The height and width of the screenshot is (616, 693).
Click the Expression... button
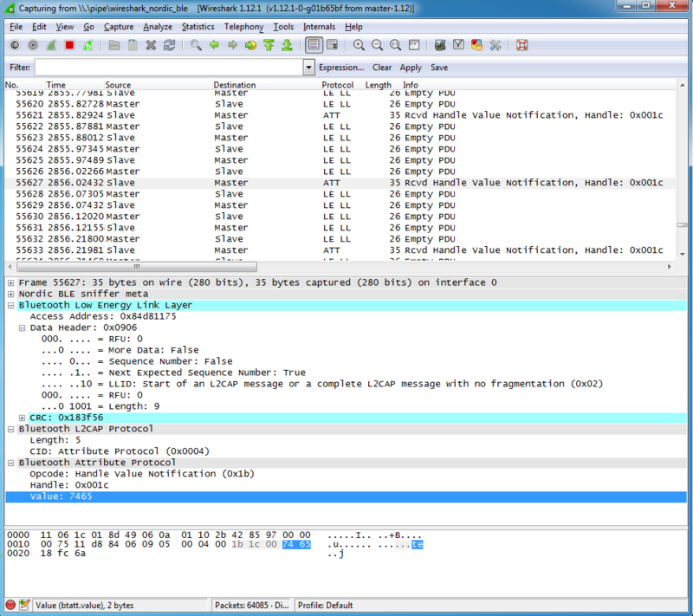pyautogui.click(x=341, y=68)
